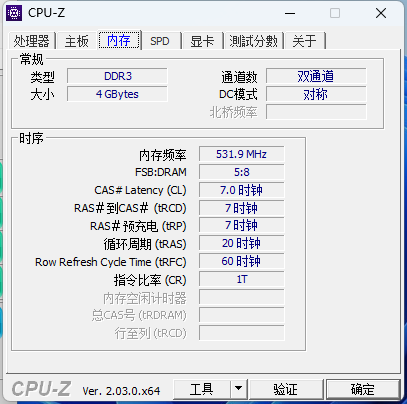Click the 1T command rate field

tap(242, 279)
